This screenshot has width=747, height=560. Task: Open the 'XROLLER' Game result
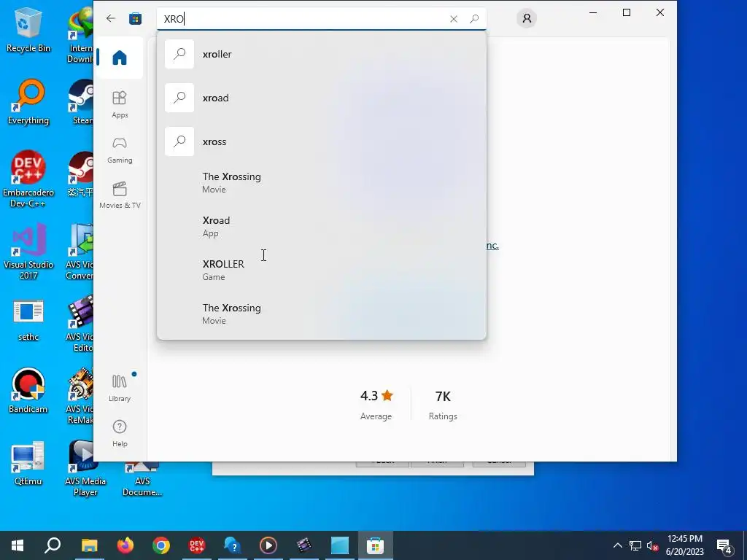click(322, 270)
